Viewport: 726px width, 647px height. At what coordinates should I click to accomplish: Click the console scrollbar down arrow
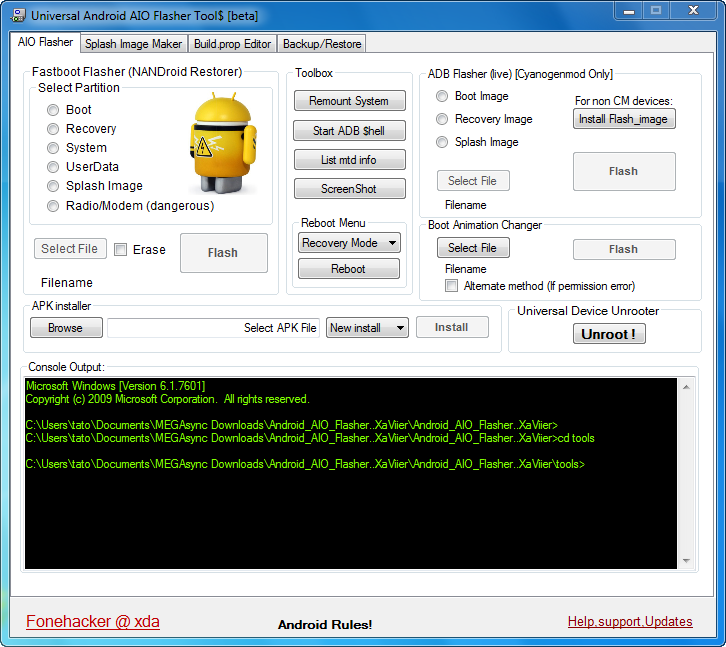[x=686, y=560]
